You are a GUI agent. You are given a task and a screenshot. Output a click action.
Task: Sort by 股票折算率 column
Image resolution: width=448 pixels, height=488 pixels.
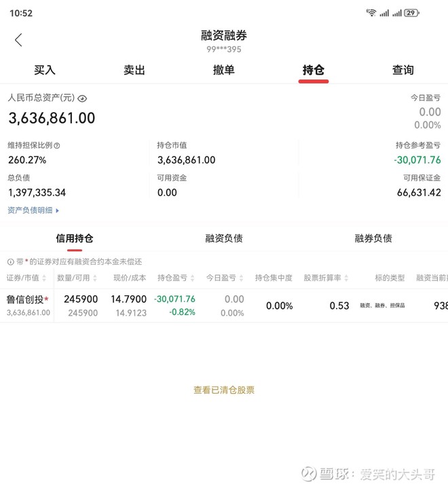tap(326, 278)
